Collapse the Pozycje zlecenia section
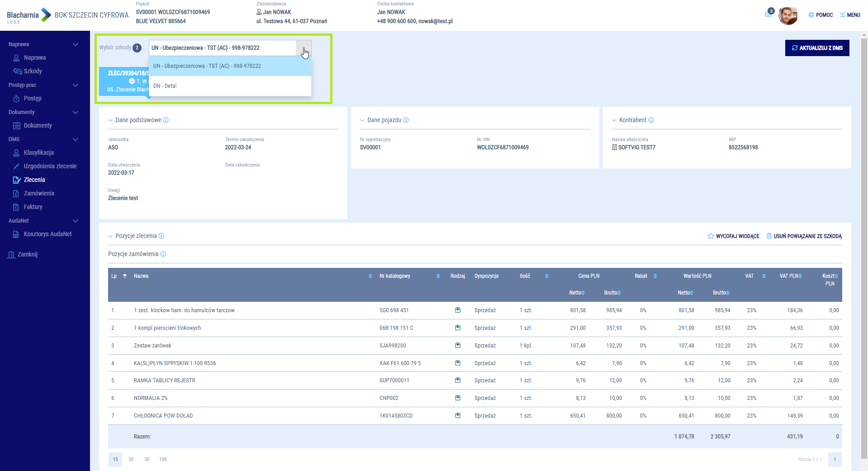The height and width of the screenshot is (471, 868). (110, 236)
